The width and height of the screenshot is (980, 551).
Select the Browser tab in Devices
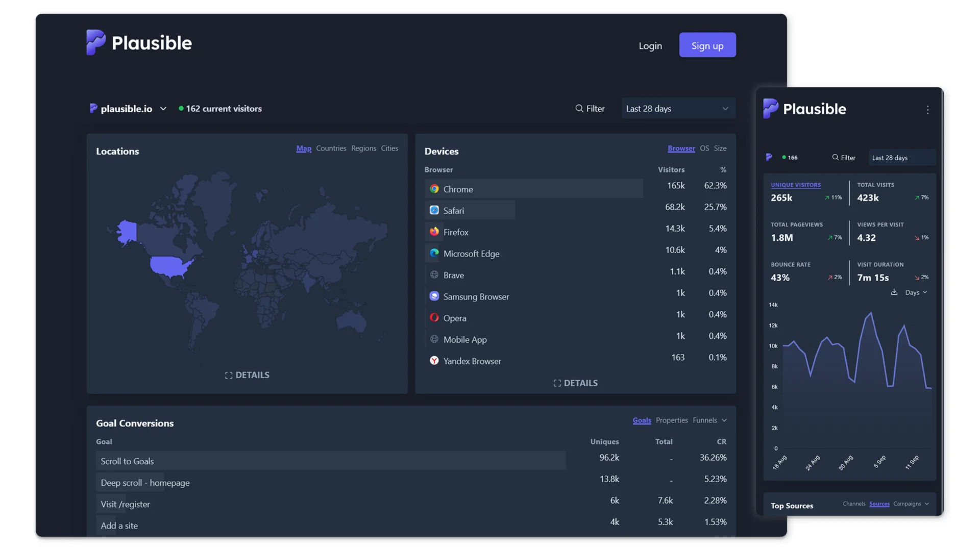pos(681,148)
